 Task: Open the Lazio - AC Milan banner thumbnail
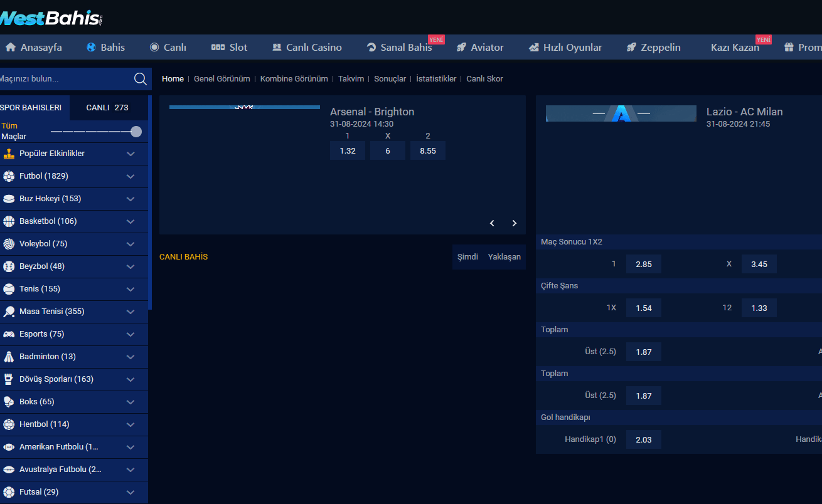coord(621,113)
